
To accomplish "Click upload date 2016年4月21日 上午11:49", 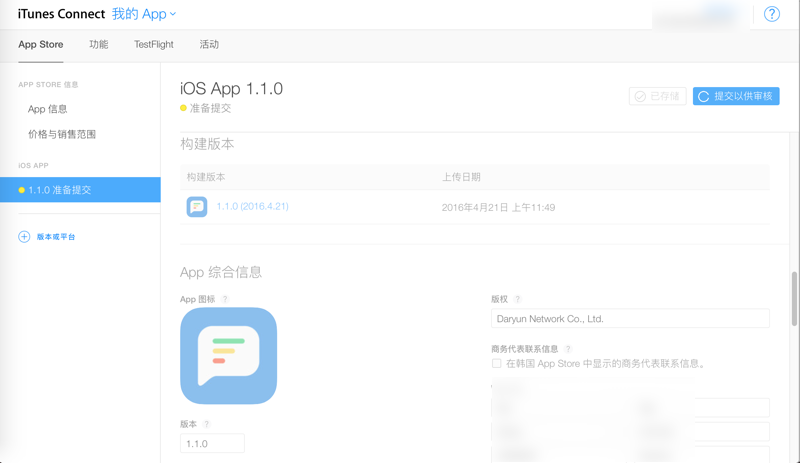I will pyautogui.click(x=498, y=207).
